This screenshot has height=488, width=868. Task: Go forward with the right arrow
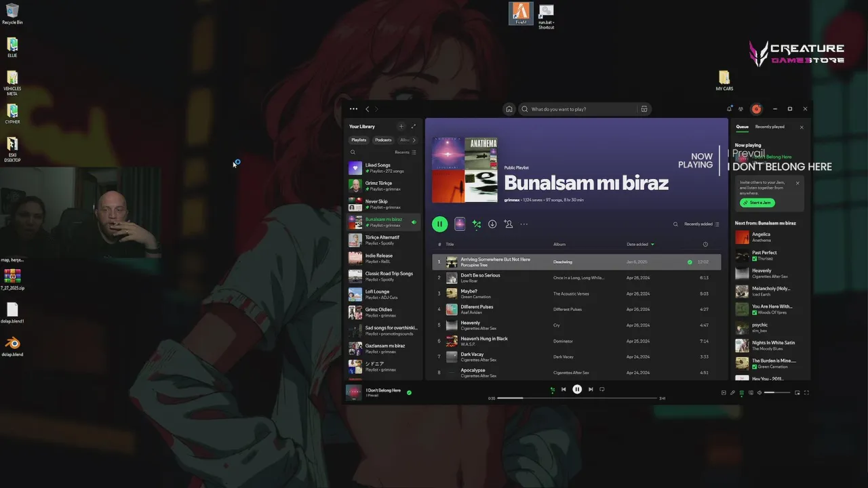click(377, 109)
